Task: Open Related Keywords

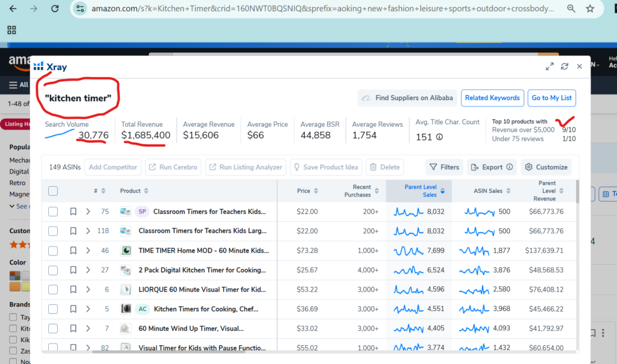Action: coord(492,98)
